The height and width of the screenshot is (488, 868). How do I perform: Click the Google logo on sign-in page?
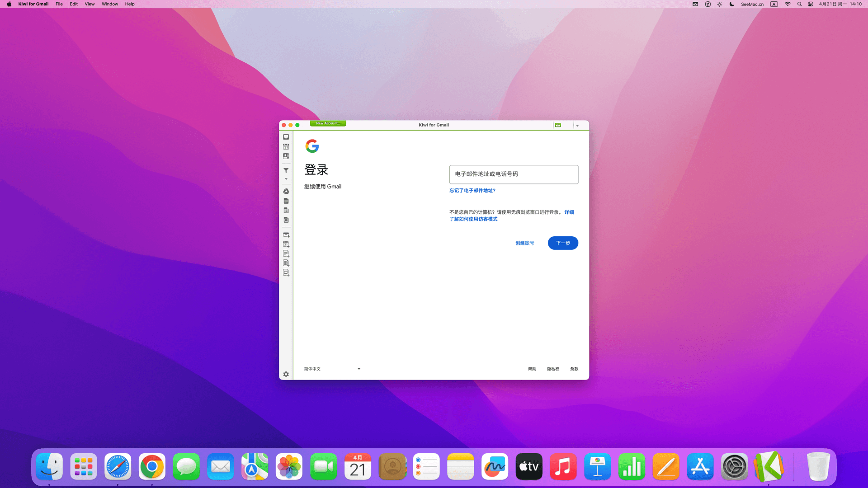(x=312, y=146)
